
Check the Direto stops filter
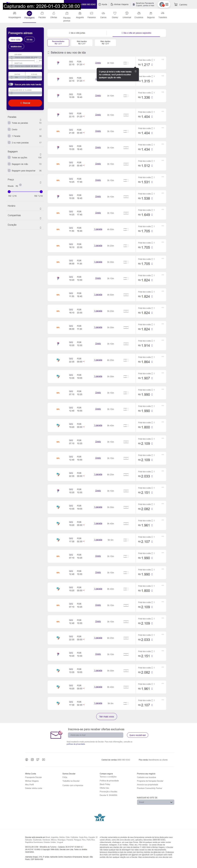tap(9, 129)
